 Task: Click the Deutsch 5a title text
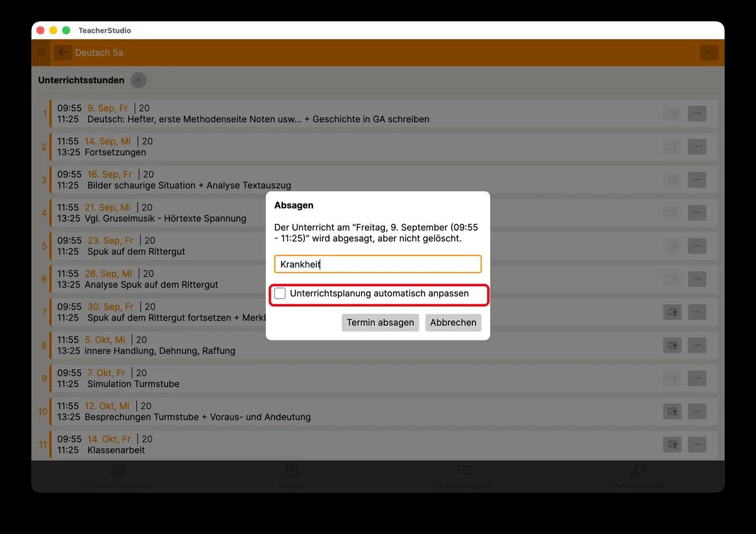[99, 52]
